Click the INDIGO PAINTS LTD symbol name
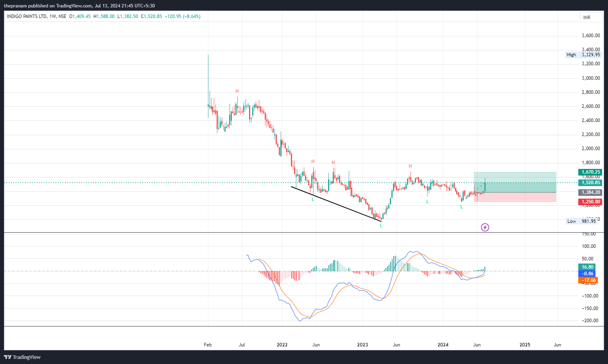608x364 pixels. tap(27, 16)
